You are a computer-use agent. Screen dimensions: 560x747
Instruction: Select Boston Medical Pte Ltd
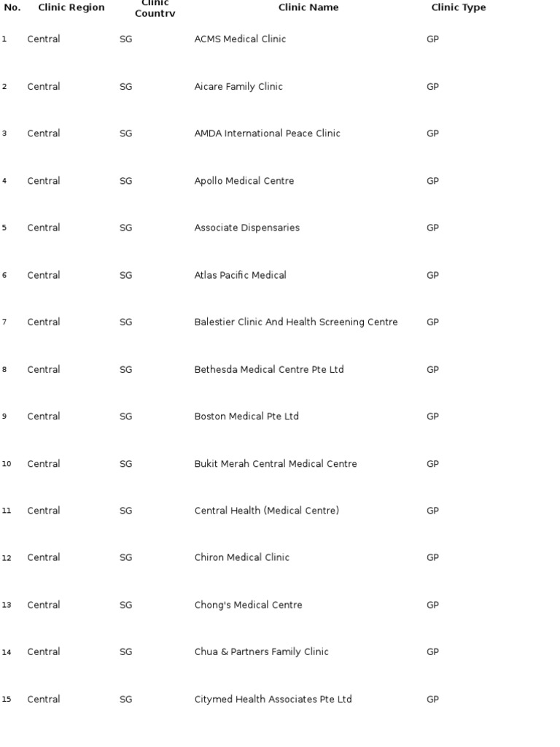[246, 417]
